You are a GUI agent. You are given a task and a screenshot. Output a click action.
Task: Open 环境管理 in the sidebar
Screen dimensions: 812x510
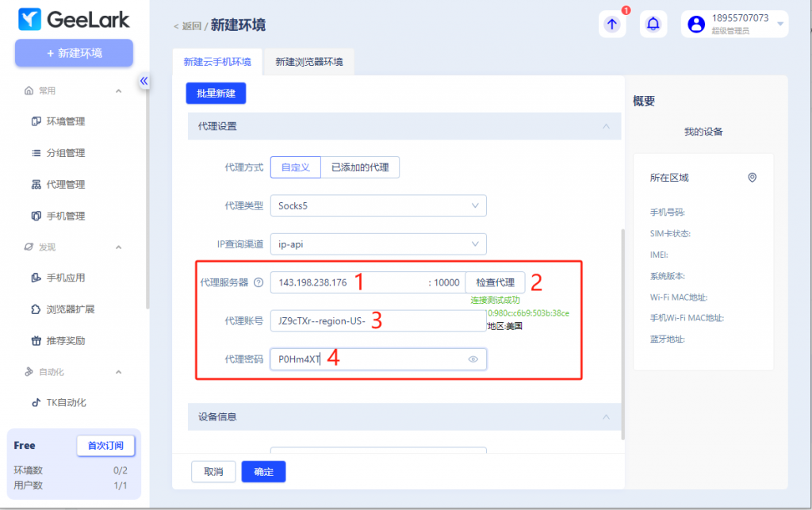click(x=65, y=121)
